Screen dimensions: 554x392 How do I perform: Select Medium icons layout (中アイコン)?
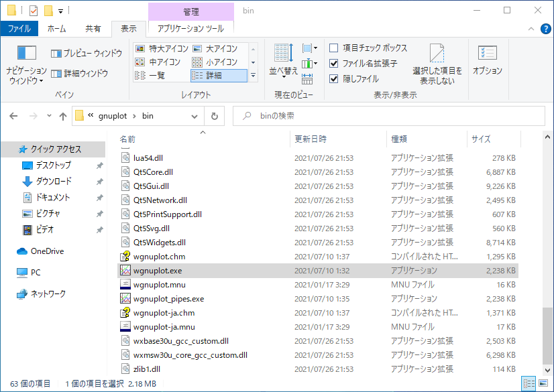pos(158,62)
